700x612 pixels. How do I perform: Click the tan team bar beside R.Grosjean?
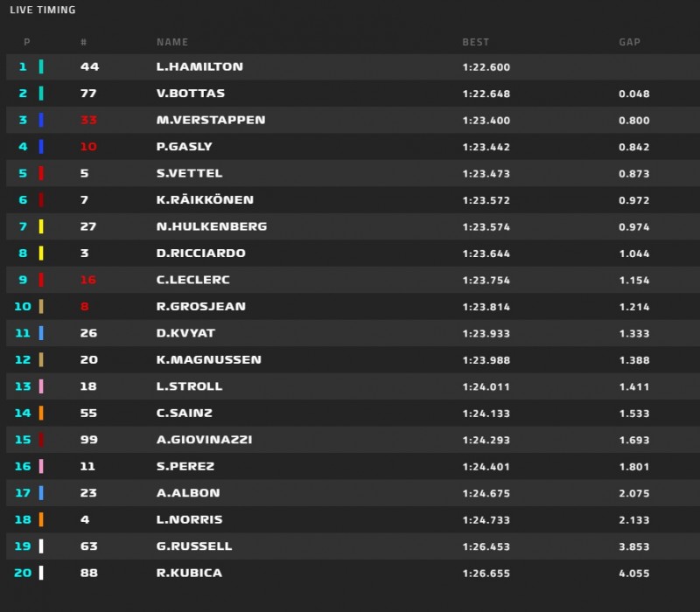(41, 306)
